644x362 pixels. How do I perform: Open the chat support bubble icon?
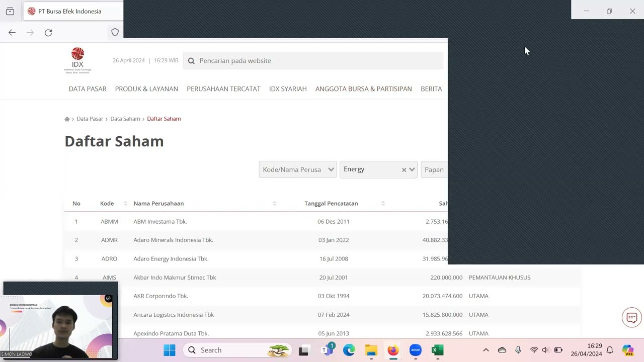[632, 318]
